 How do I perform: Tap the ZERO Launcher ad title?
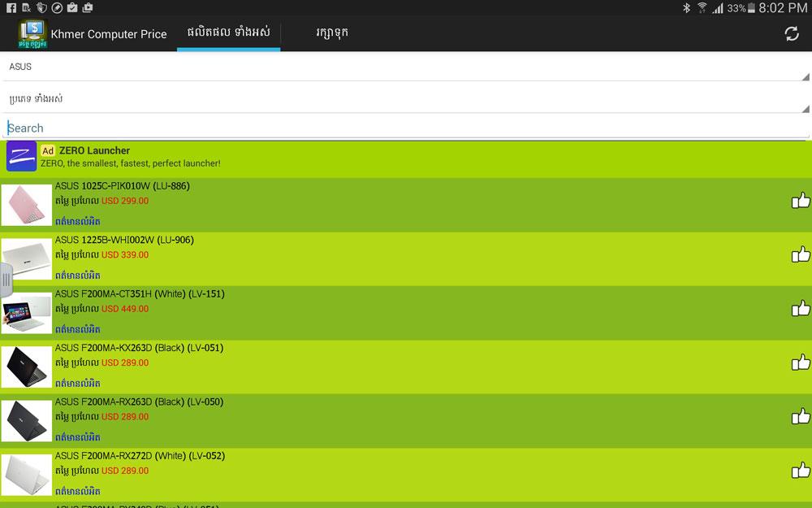[x=94, y=150]
